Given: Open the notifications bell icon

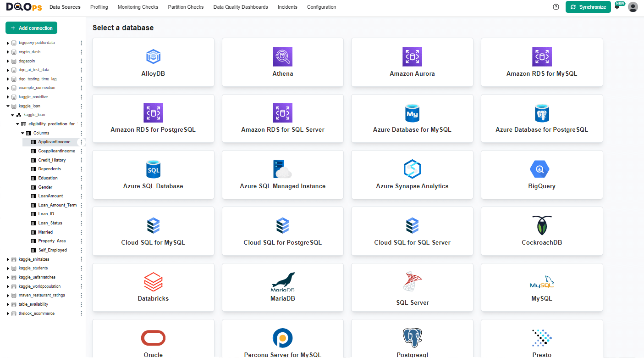Looking at the screenshot, I should click(617, 7).
